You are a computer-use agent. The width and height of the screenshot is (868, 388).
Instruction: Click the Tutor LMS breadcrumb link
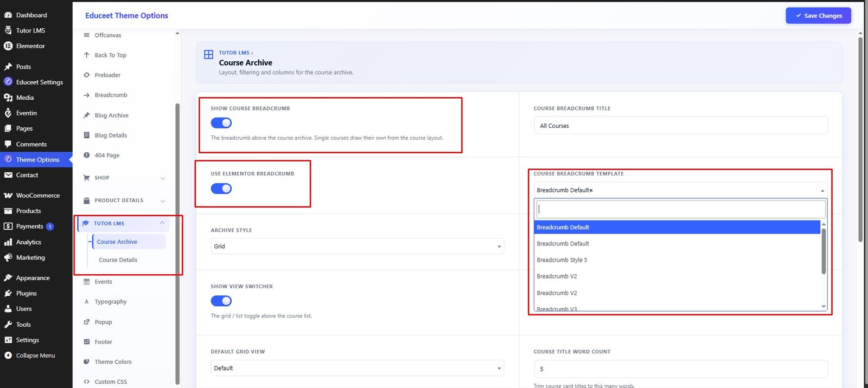click(234, 53)
